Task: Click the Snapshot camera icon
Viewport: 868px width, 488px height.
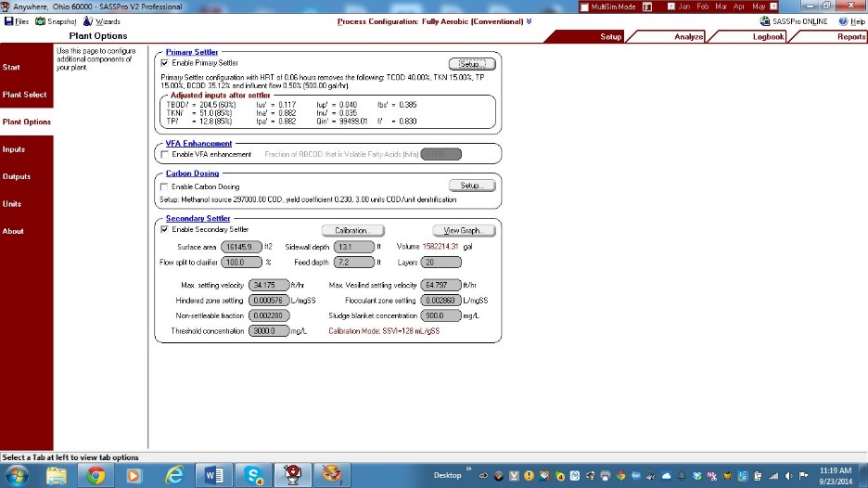Action: coord(41,20)
